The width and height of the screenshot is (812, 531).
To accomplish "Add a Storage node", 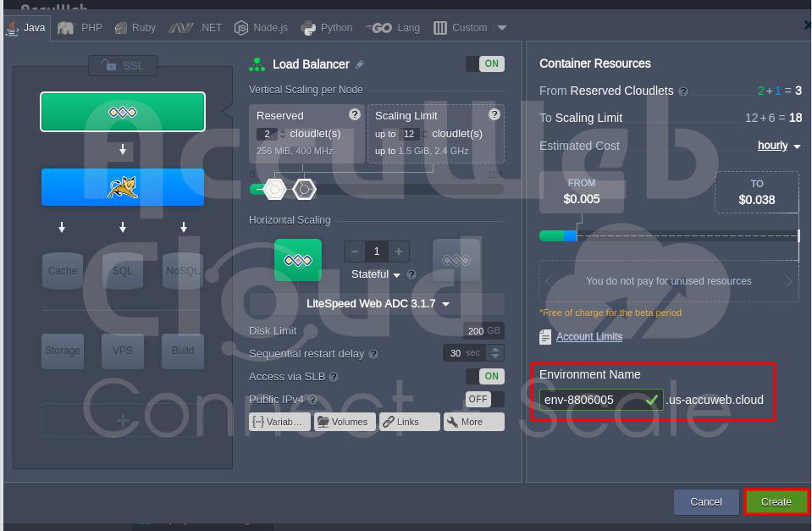I will coord(63,351).
